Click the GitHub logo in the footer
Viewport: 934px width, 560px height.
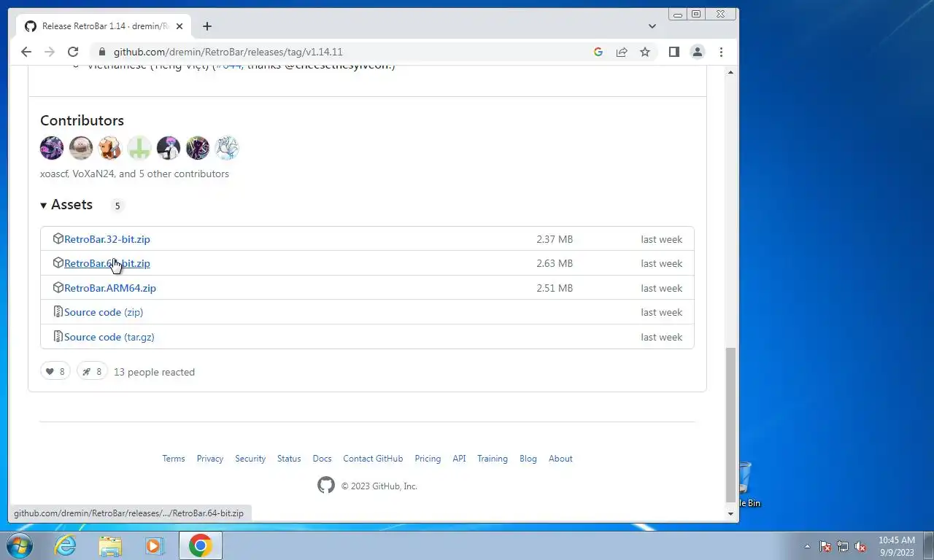326,486
